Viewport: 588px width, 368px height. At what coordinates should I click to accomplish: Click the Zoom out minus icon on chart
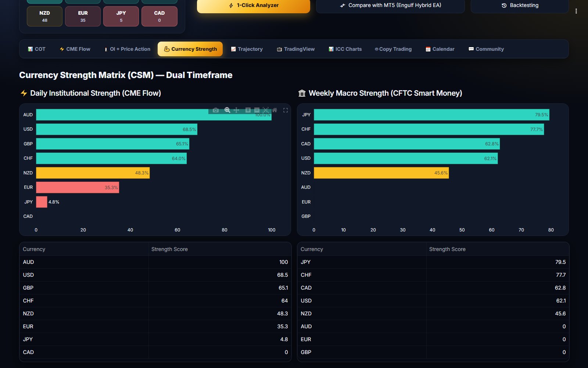click(x=257, y=110)
